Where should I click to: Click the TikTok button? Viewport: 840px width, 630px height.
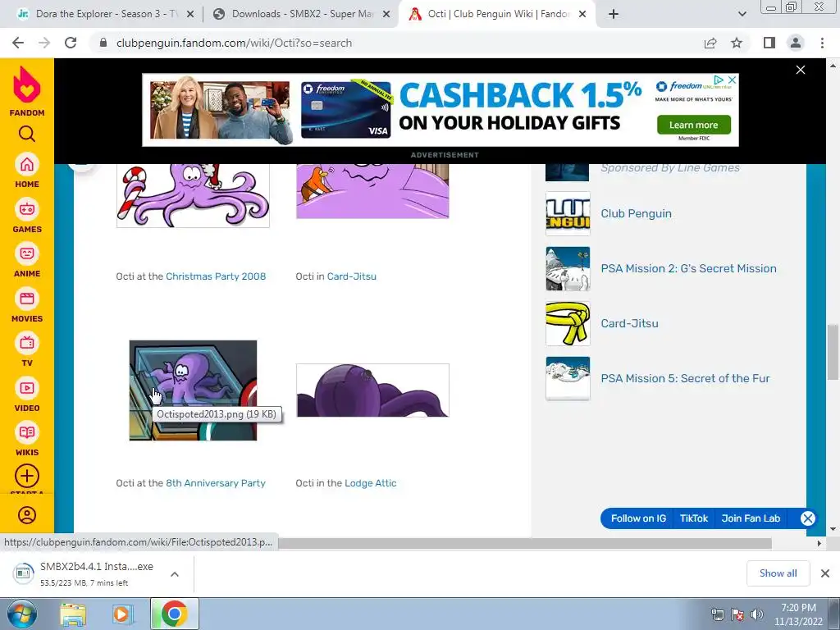[x=694, y=518]
